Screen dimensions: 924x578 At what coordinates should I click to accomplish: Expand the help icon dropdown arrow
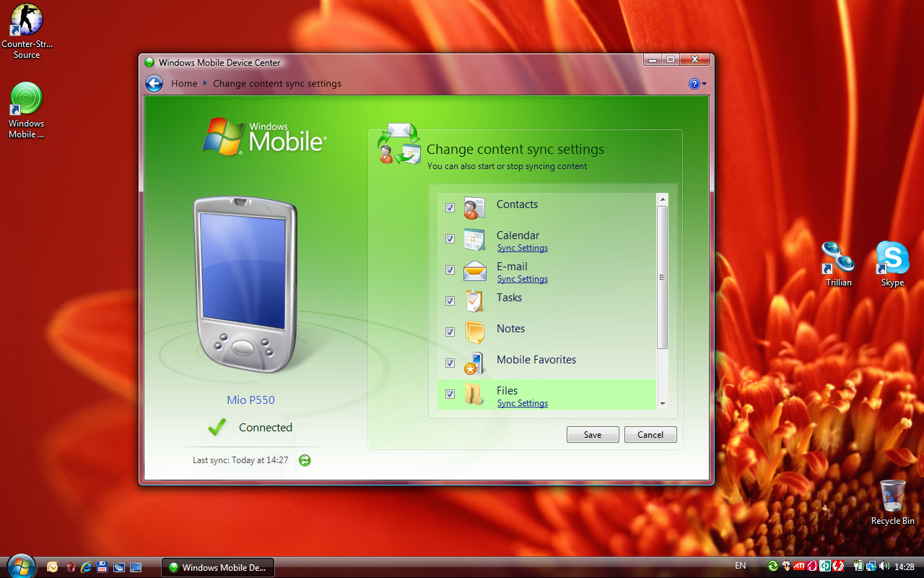pos(704,85)
